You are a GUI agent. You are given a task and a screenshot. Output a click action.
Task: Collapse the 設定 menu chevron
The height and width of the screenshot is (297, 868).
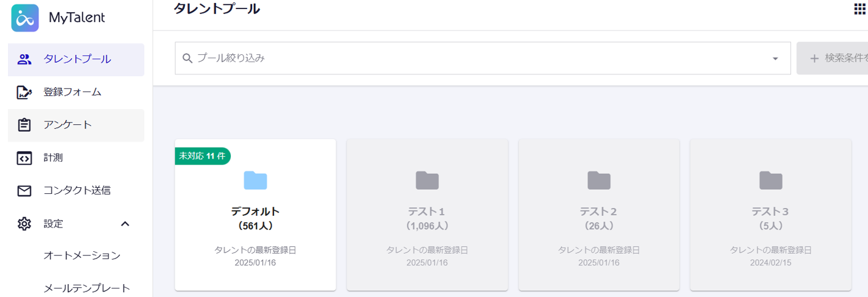pos(125,224)
